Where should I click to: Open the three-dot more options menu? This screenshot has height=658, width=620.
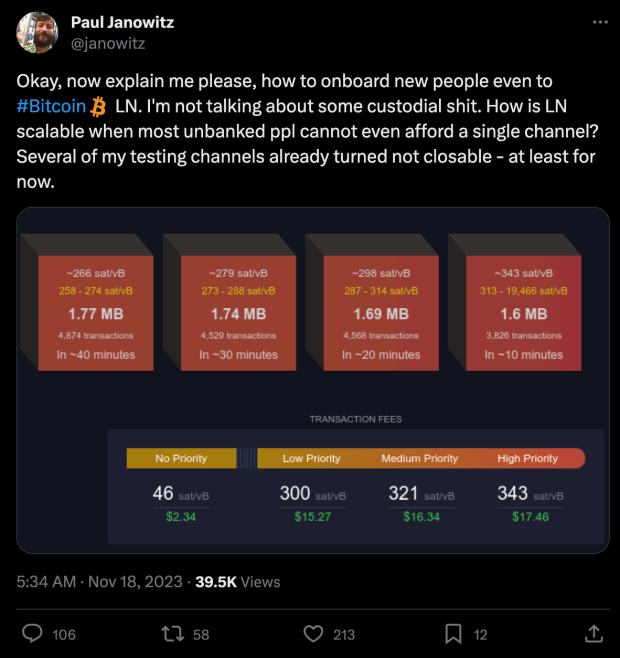[x=599, y=22]
